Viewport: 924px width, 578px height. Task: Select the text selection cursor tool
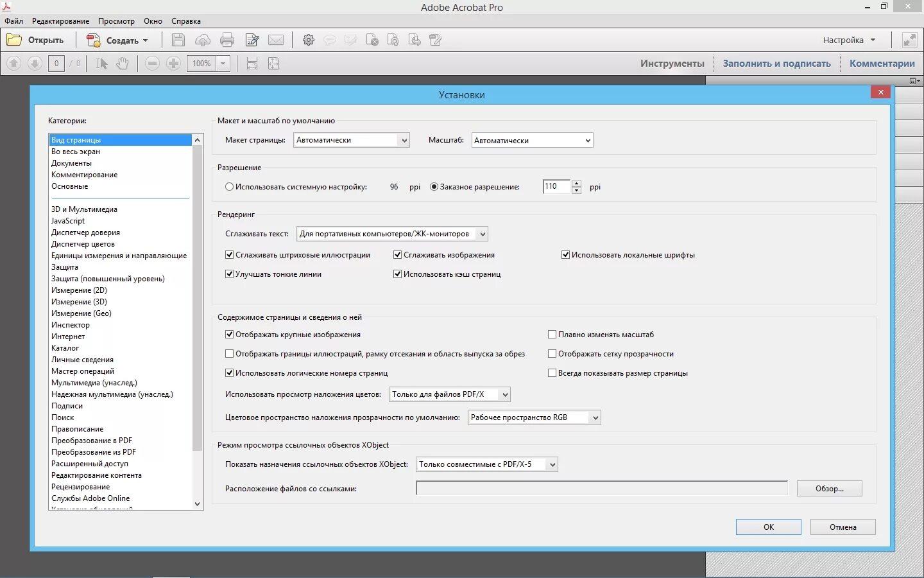pyautogui.click(x=101, y=63)
